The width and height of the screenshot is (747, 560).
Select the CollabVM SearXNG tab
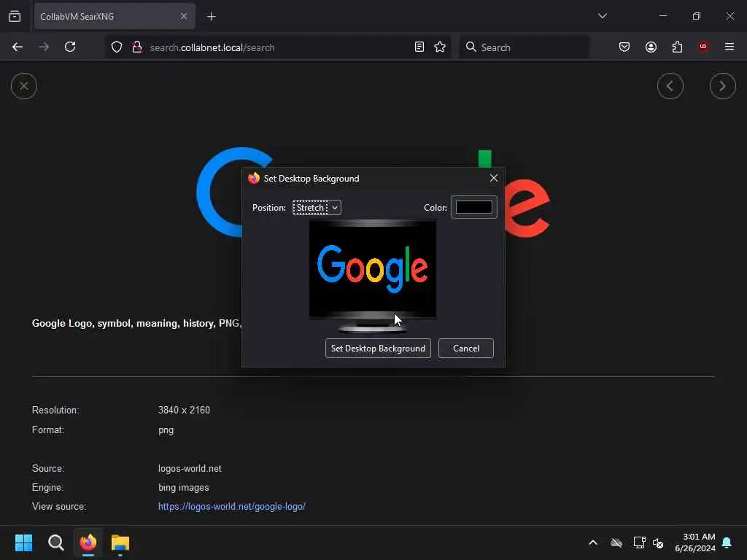[115, 16]
